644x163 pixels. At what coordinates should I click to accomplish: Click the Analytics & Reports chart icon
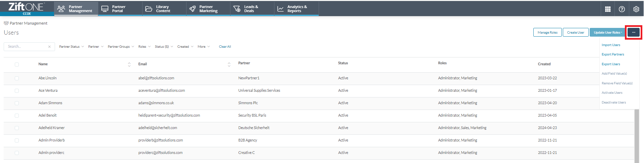pyautogui.click(x=280, y=9)
